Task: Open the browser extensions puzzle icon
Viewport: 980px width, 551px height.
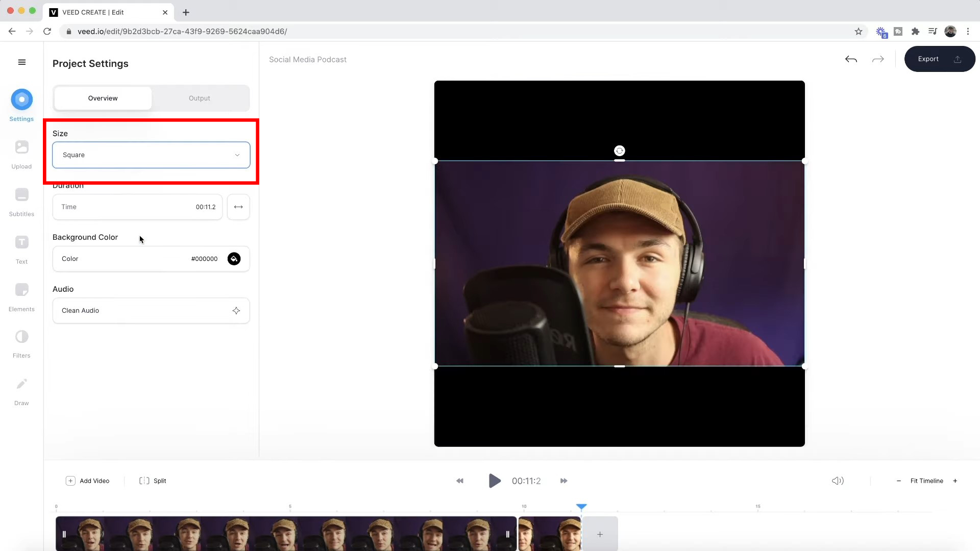Action: click(x=915, y=32)
